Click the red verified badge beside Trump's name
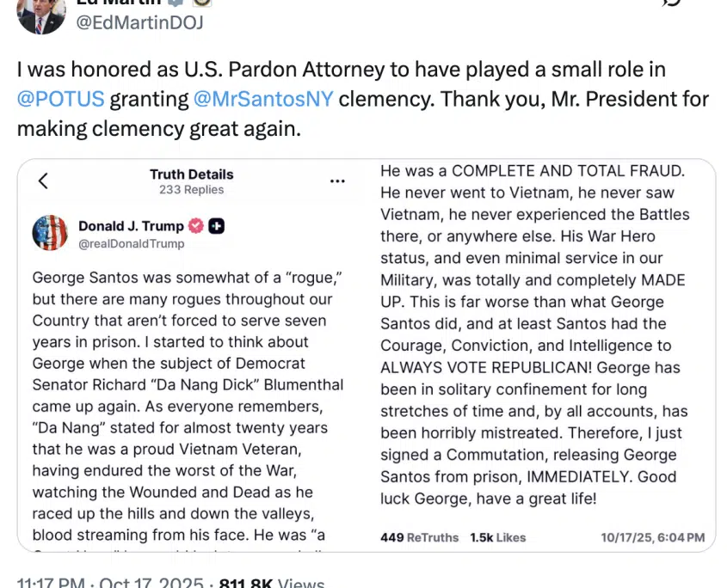Screen dimensions: 727x588 coord(196,226)
